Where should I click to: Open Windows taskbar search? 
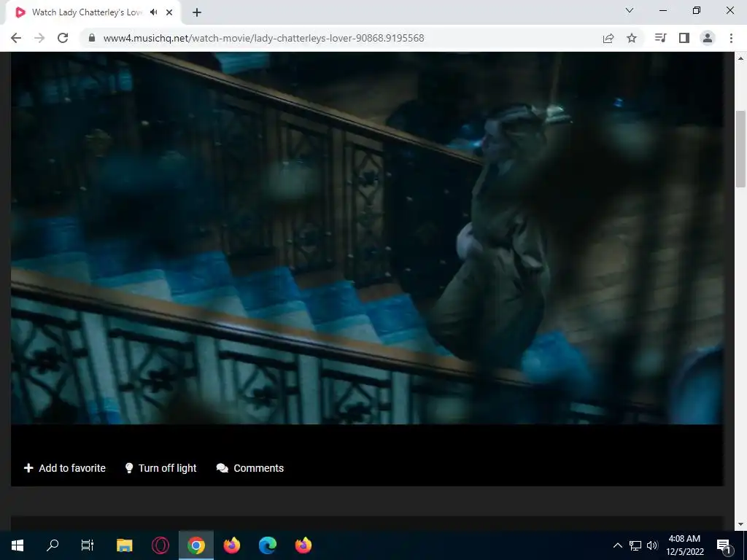tap(53, 545)
